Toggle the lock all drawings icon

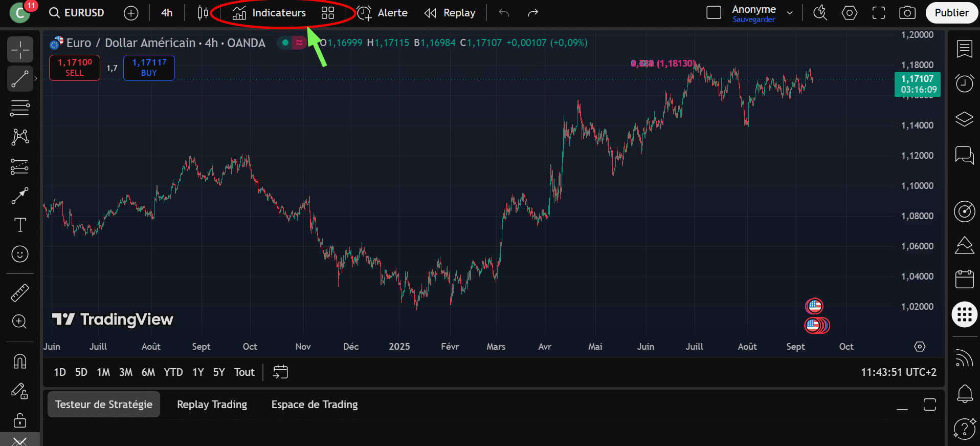(20, 420)
